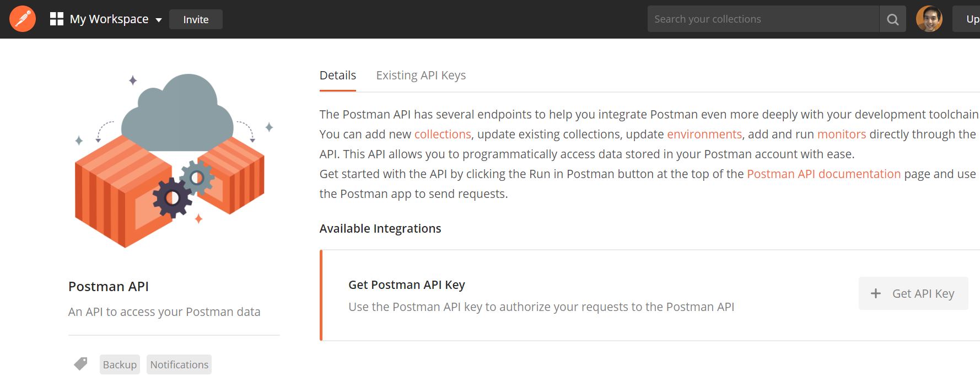980x381 pixels.
Task: Click the Postman API cloud illustration
Action: pos(170,160)
